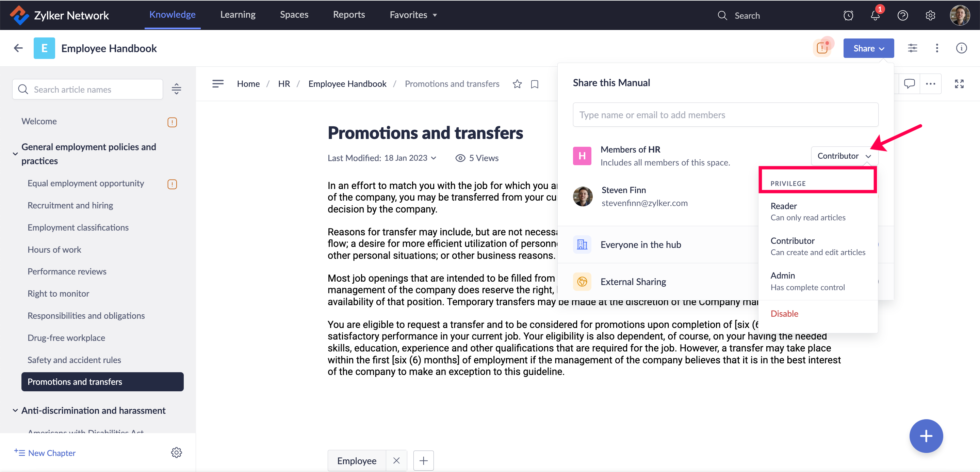Click the Search article names field
The height and width of the screenshot is (472, 980).
pos(87,89)
